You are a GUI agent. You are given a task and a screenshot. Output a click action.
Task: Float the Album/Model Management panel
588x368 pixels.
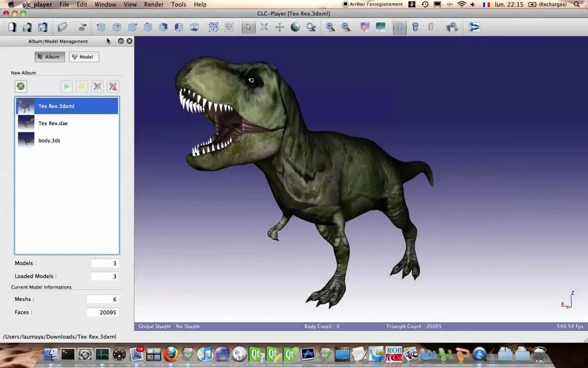tap(121, 41)
